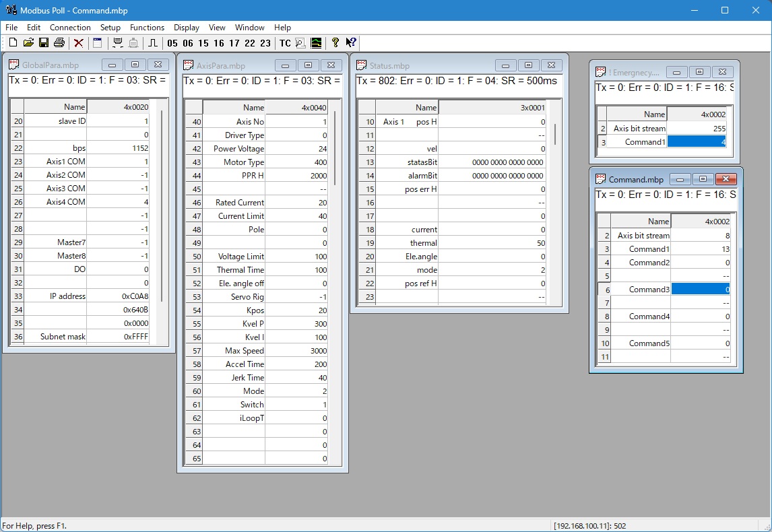This screenshot has height=532, width=772.
Task: Select the Max Speed value cell 3000
Action: pyautogui.click(x=296, y=351)
